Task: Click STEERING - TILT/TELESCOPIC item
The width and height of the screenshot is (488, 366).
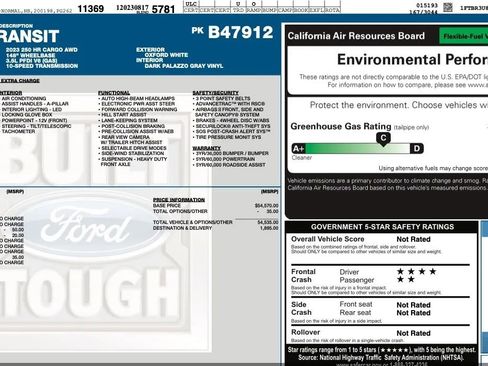Action: [x=36, y=126]
